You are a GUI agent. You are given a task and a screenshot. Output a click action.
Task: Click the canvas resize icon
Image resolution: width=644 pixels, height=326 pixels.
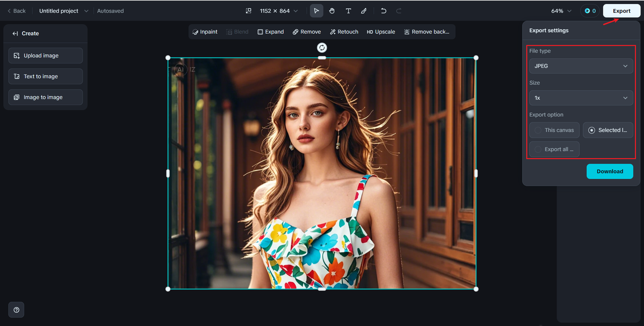click(248, 11)
